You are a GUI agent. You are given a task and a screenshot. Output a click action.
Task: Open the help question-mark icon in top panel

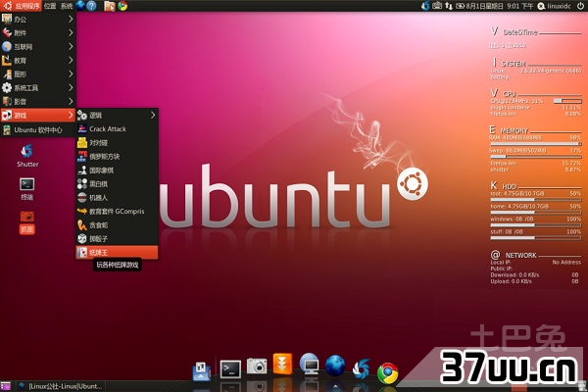[91, 6]
